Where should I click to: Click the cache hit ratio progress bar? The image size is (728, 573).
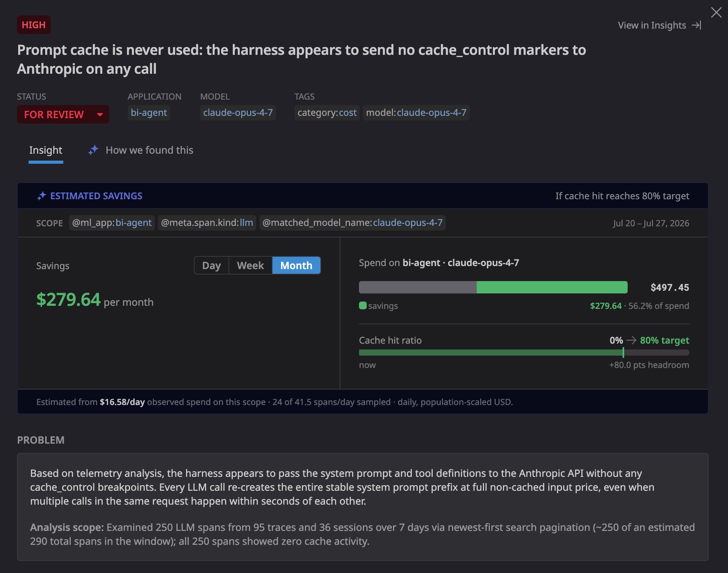[x=524, y=353]
